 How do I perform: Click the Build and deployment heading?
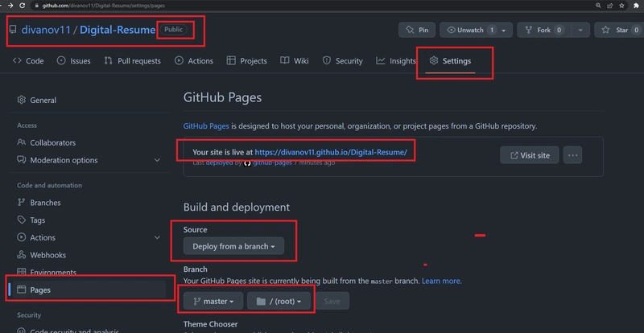tap(237, 207)
